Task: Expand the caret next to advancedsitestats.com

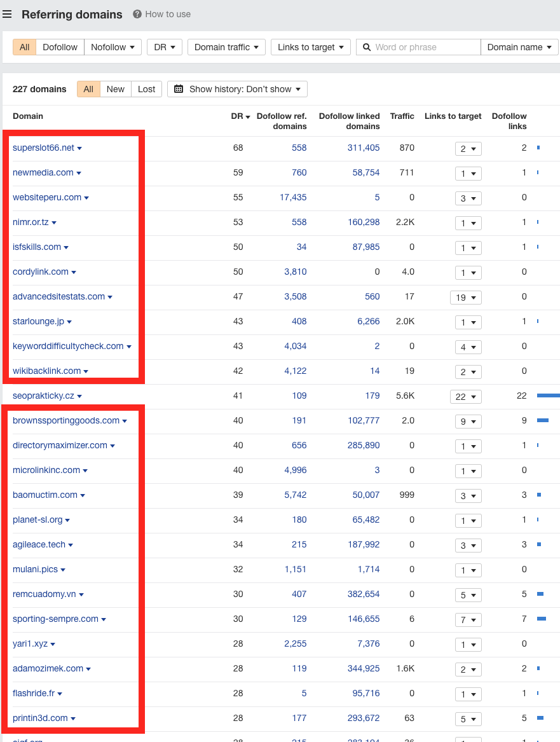Action: pos(110,297)
